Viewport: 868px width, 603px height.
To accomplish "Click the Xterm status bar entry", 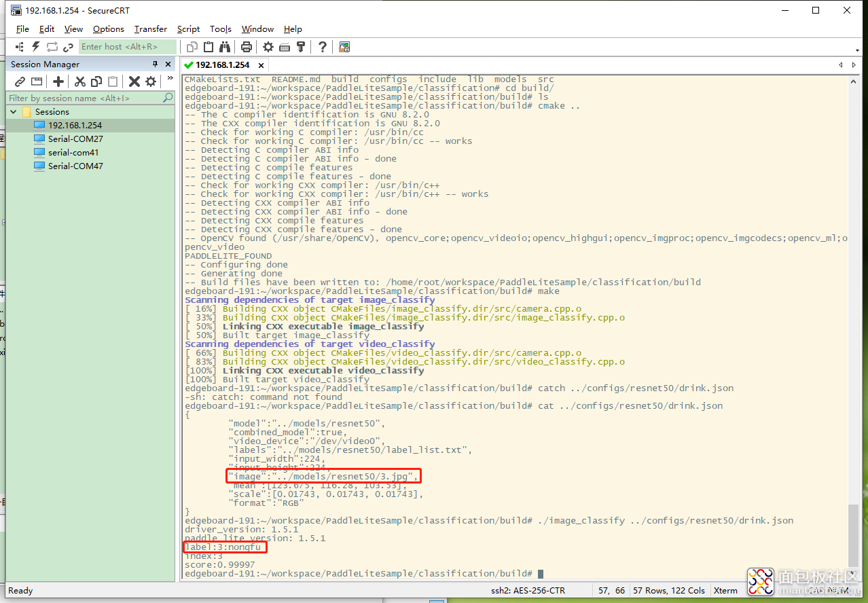I will 725,591.
